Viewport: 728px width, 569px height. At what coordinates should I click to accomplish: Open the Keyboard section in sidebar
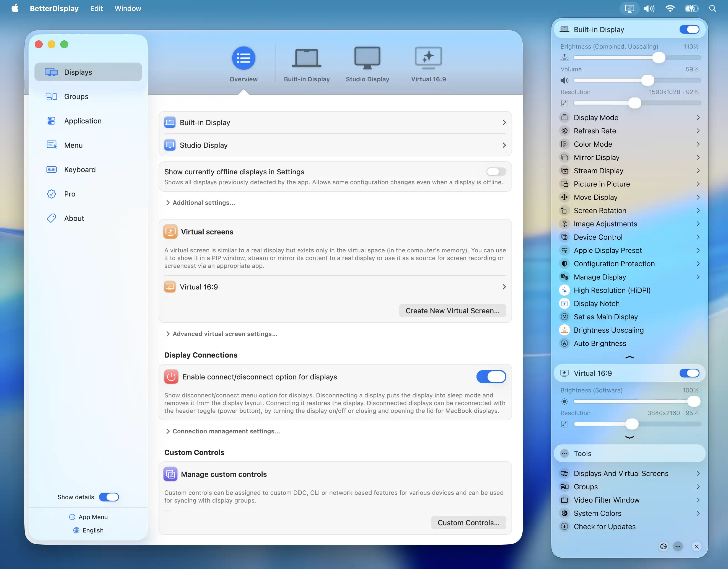(x=80, y=170)
